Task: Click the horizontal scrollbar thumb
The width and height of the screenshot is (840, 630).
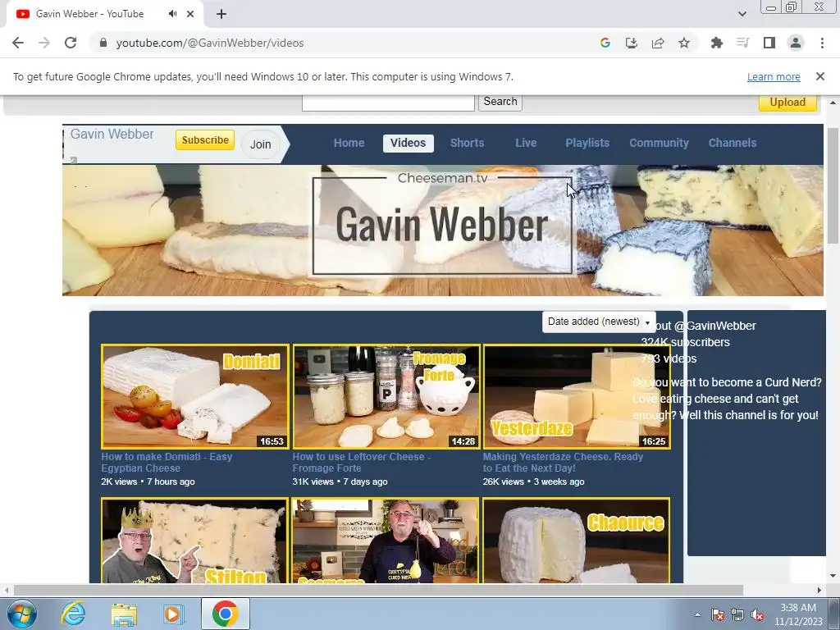Action: click(378, 591)
